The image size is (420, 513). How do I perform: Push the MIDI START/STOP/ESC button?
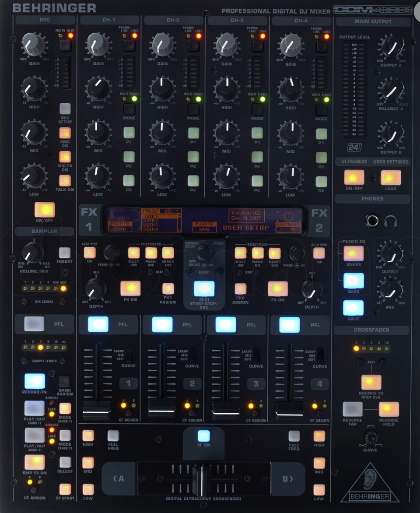tap(204, 288)
